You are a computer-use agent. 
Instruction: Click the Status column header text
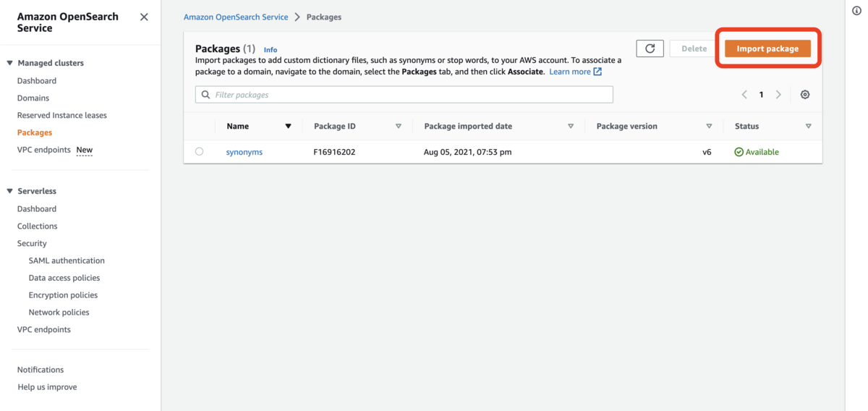(747, 126)
